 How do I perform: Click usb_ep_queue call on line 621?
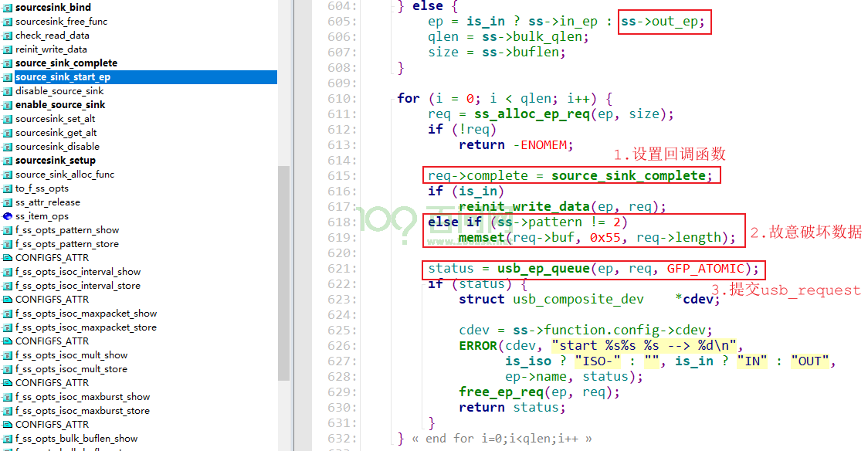pyautogui.click(x=543, y=269)
